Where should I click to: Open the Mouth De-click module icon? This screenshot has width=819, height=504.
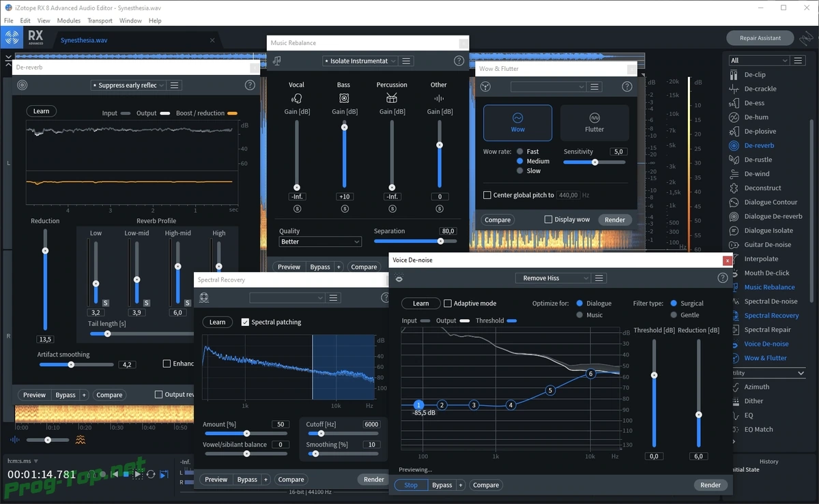(734, 273)
